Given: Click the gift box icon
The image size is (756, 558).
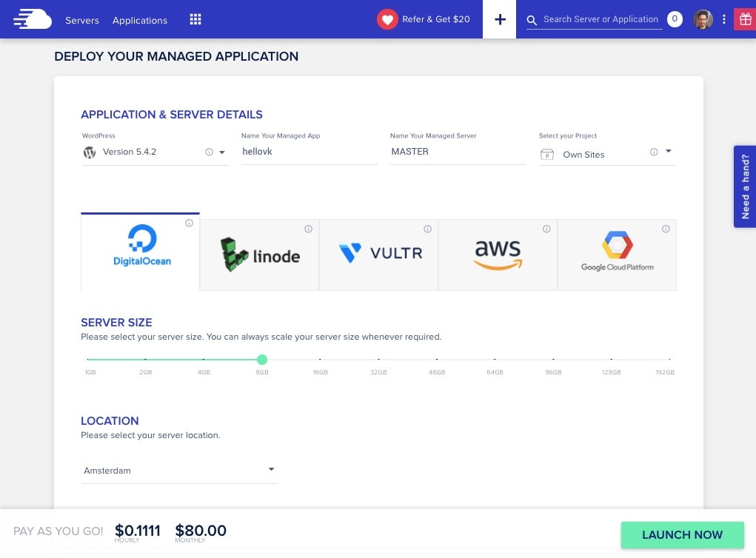Looking at the screenshot, I should tap(745, 19).
